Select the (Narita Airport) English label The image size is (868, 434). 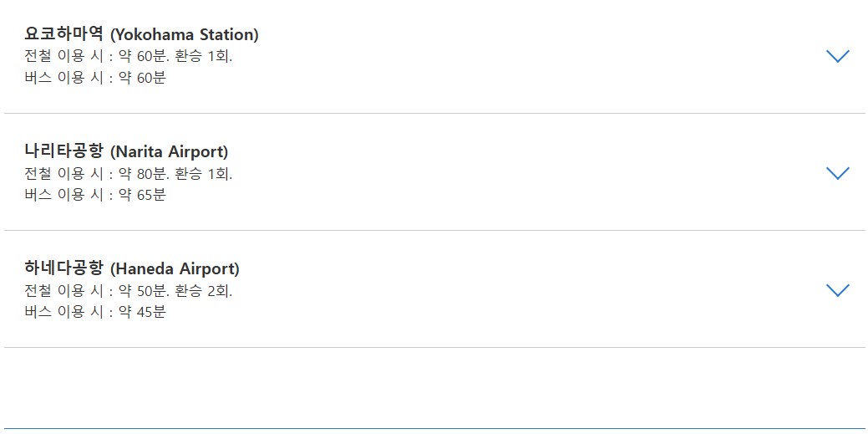pos(170,152)
